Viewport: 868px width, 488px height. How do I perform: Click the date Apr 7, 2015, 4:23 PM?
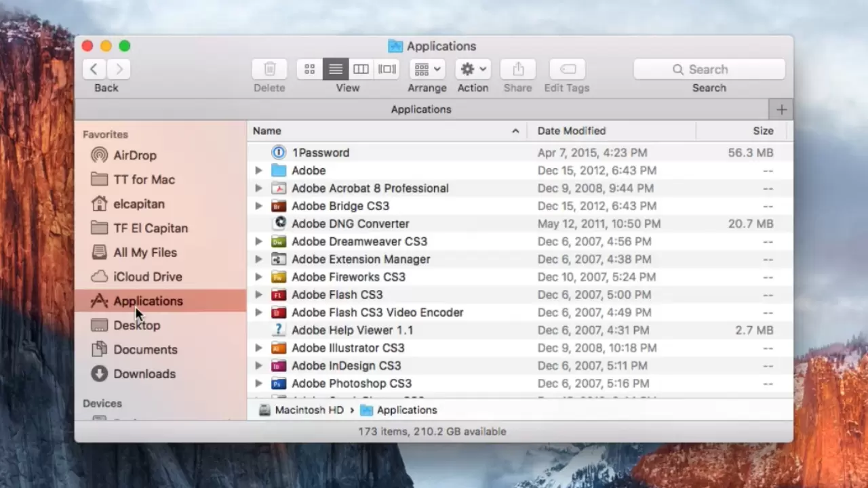[x=592, y=152]
